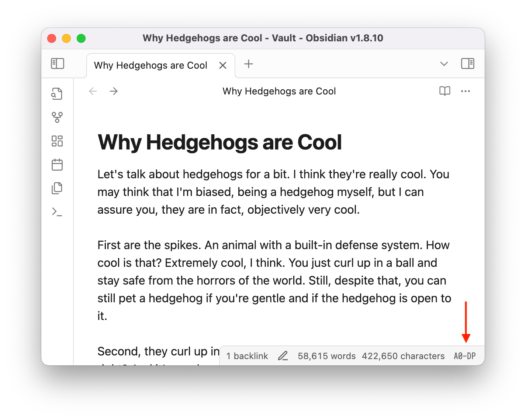
Task: Navigate forward with the right arrow
Action: click(x=114, y=91)
